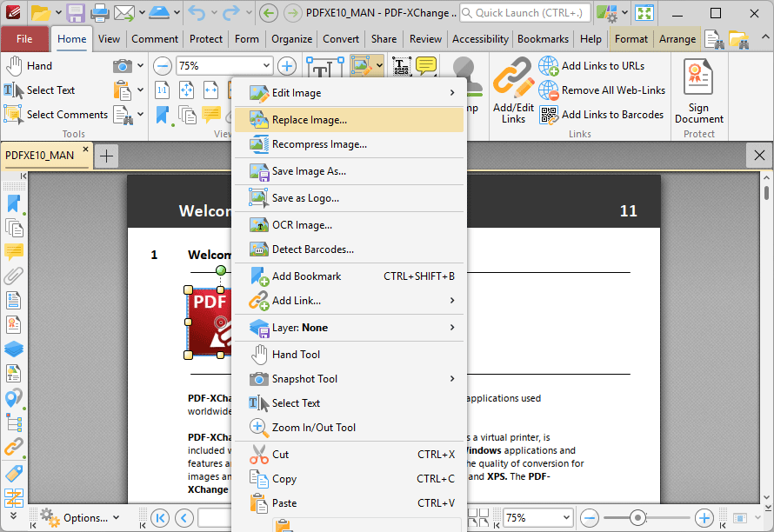Viewport: 774px width, 532px height.
Task: Switch to the View ribbon tab
Action: coord(109,39)
